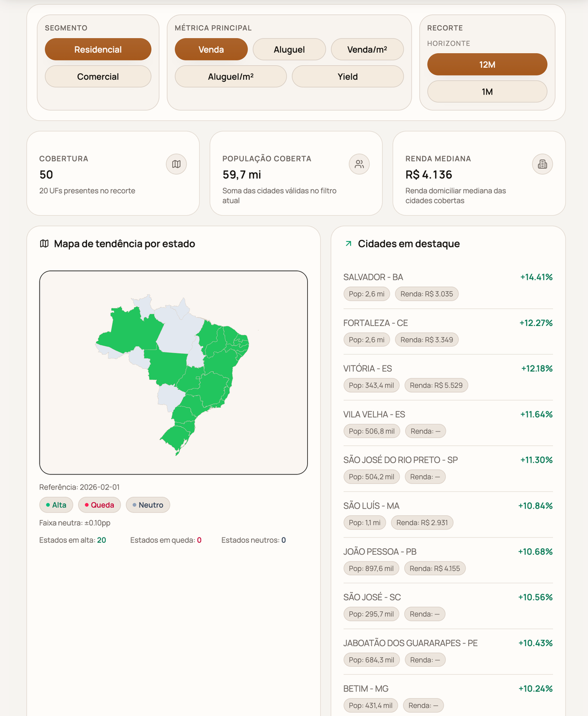The image size is (588, 716).
Task: Click the map icon beside Mapa de tendência
Action: click(x=44, y=244)
